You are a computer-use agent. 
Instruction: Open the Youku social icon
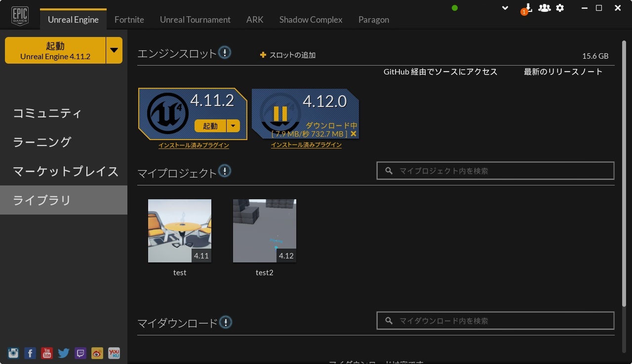114,353
